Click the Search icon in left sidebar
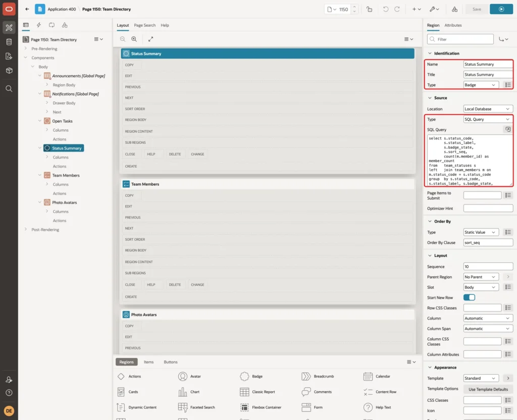Image resolution: width=517 pixels, height=420 pixels. 9,89
